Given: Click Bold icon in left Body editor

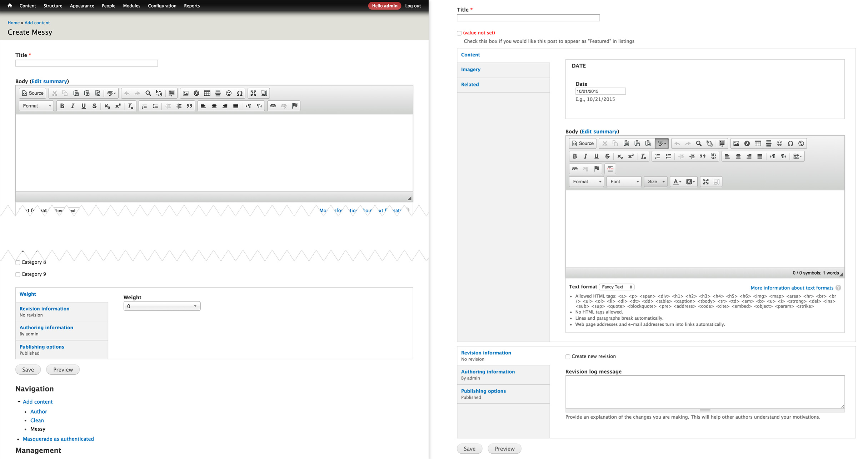Looking at the screenshot, I should pyautogui.click(x=62, y=106).
